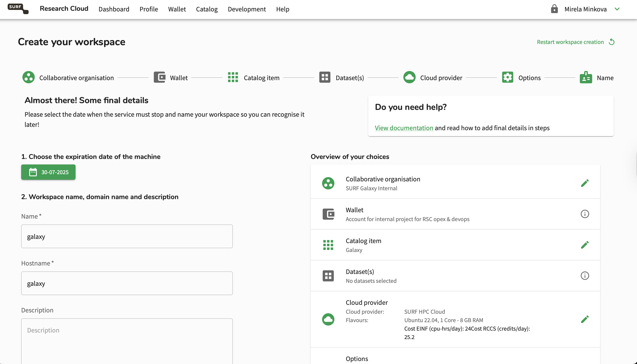Open the 30-07-2025 expiration date picker
Image resolution: width=637 pixels, height=364 pixels.
click(x=48, y=172)
